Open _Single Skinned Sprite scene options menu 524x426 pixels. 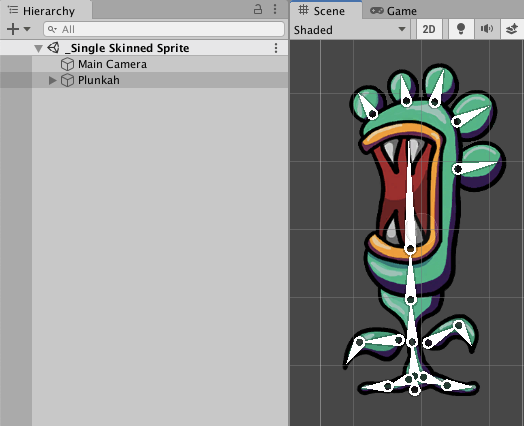[276, 48]
